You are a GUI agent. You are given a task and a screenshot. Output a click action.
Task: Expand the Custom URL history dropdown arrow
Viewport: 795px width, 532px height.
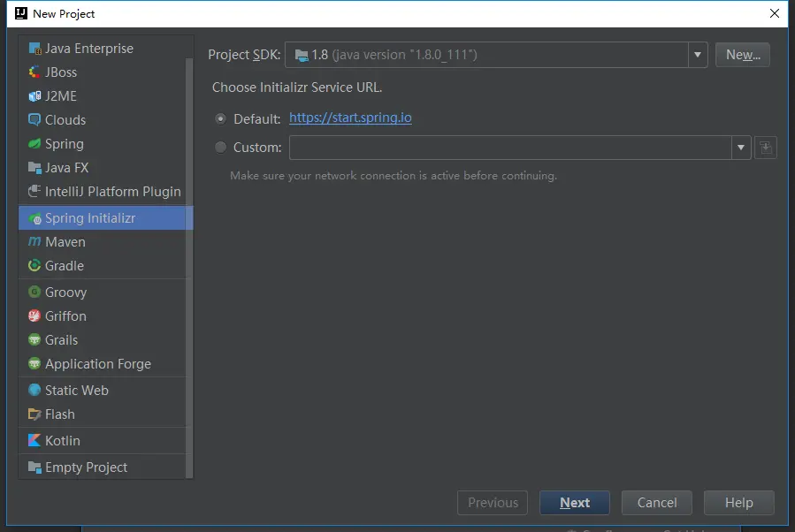(x=741, y=148)
